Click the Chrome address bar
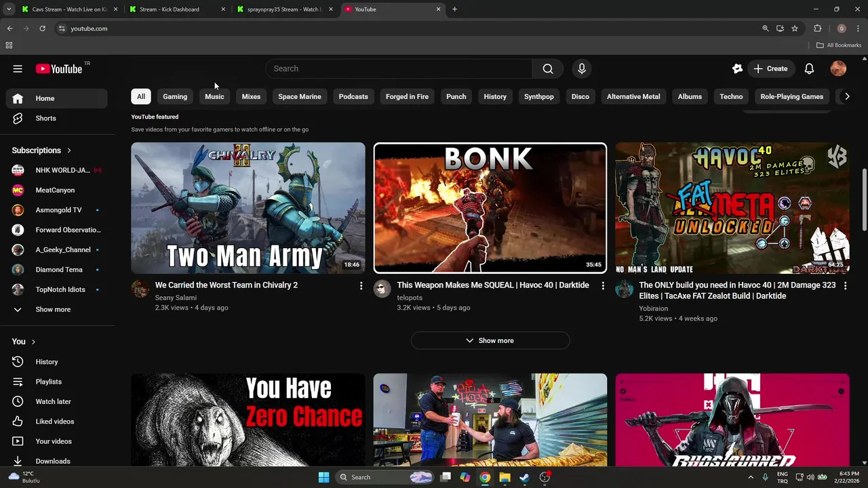 407,28
